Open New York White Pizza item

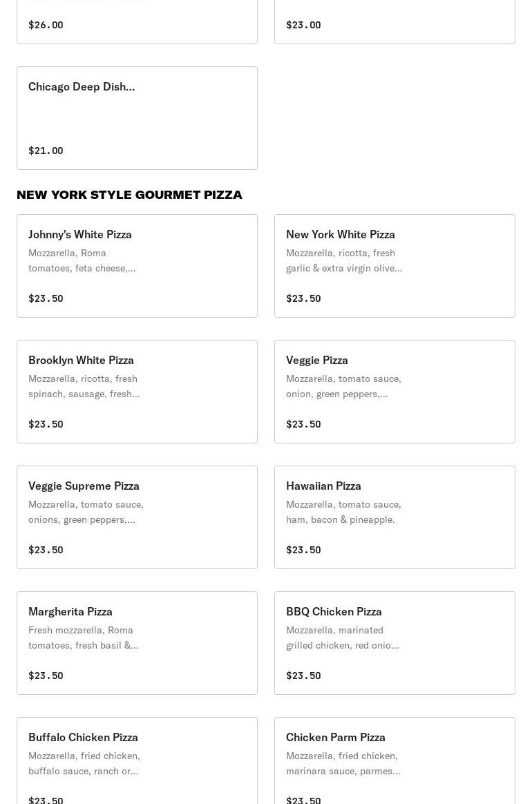(x=395, y=266)
